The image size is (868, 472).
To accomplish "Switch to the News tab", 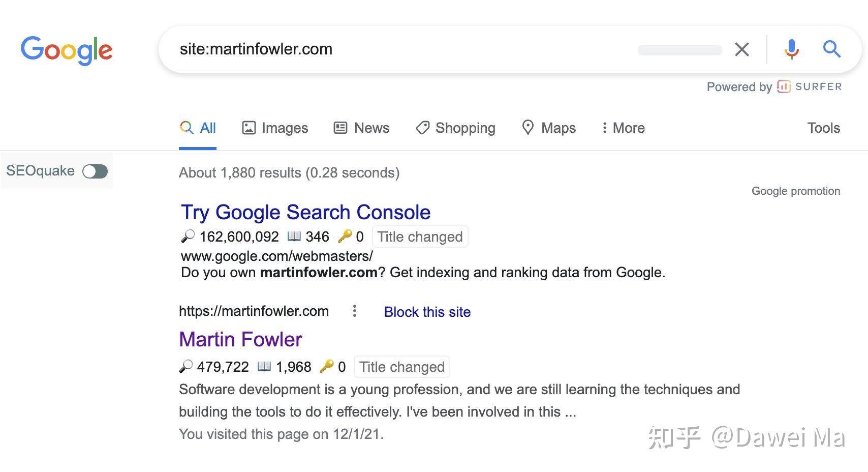I will (361, 128).
